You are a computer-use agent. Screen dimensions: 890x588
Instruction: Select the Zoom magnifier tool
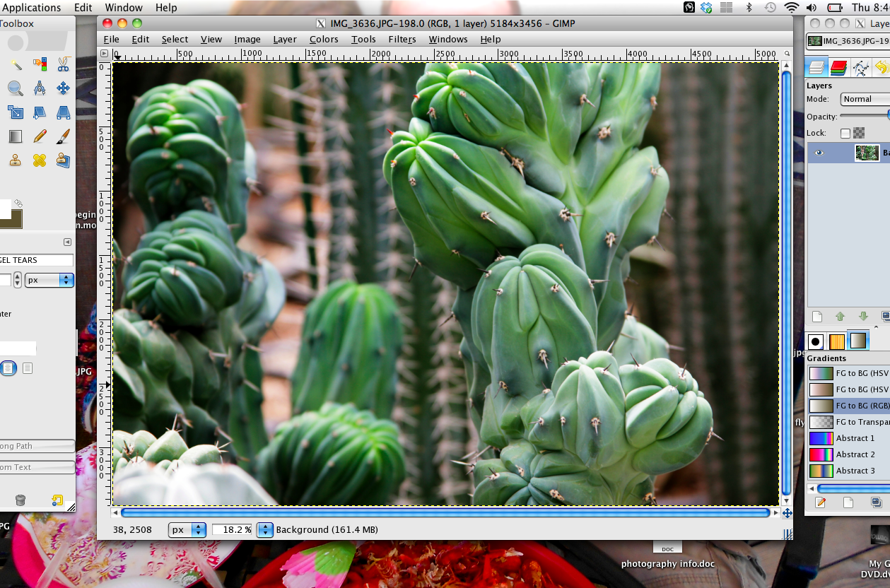click(x=16, y=88)
